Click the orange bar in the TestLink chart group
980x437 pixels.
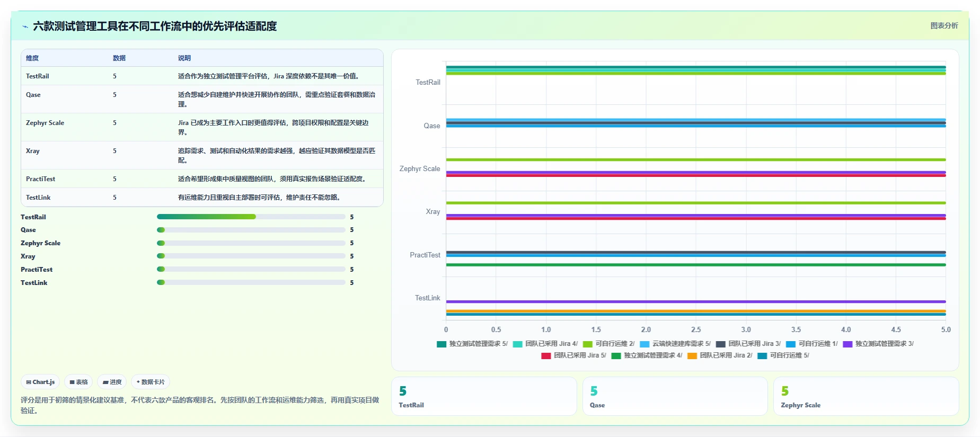[696, 311]
